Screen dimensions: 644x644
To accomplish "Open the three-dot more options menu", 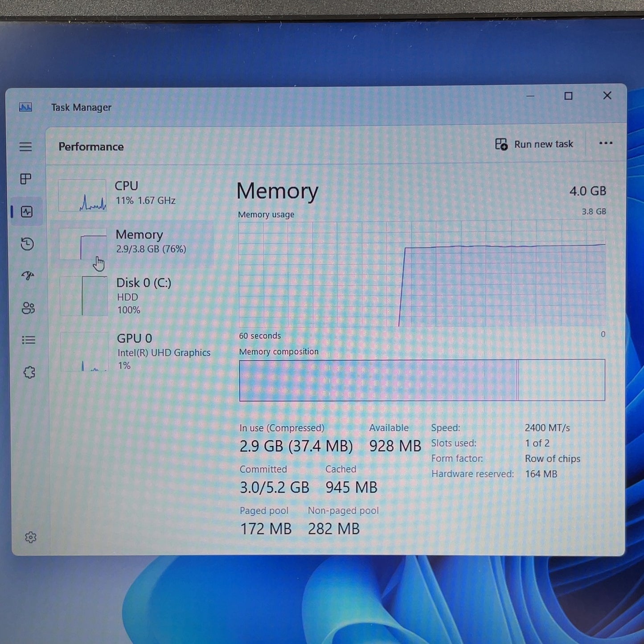I will click(x=606, y=143).
